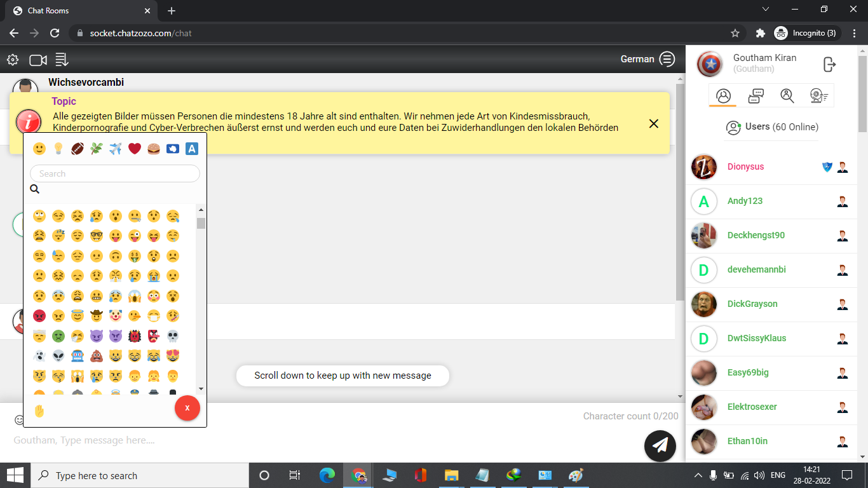Toggle the smiley emoji button near message box
Viewport: 868px width, 488px height.
click(x=18, y=420)
